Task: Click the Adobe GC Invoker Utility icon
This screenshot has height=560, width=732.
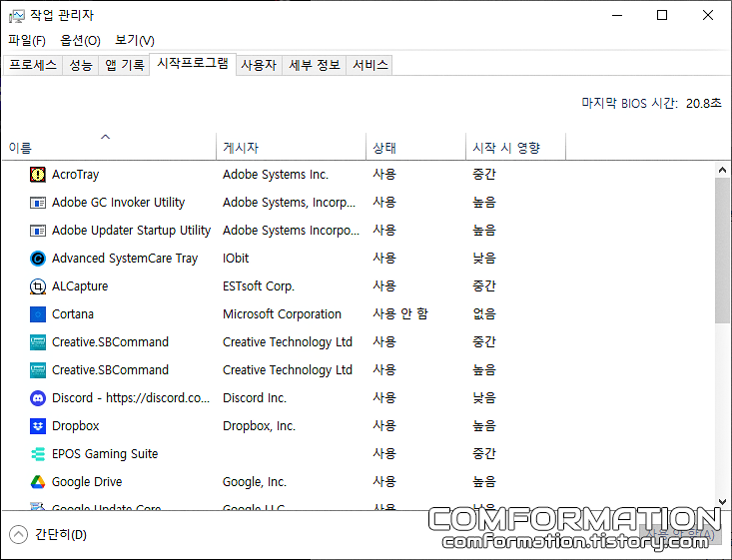Action: coord(38,203)
